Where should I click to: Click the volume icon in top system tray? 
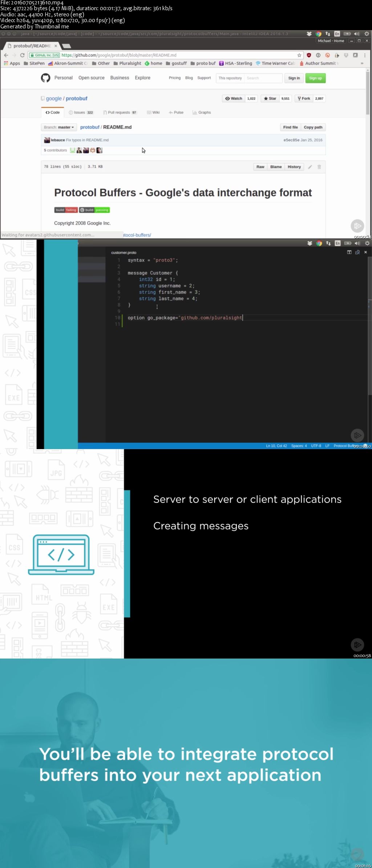click(357, 34)
